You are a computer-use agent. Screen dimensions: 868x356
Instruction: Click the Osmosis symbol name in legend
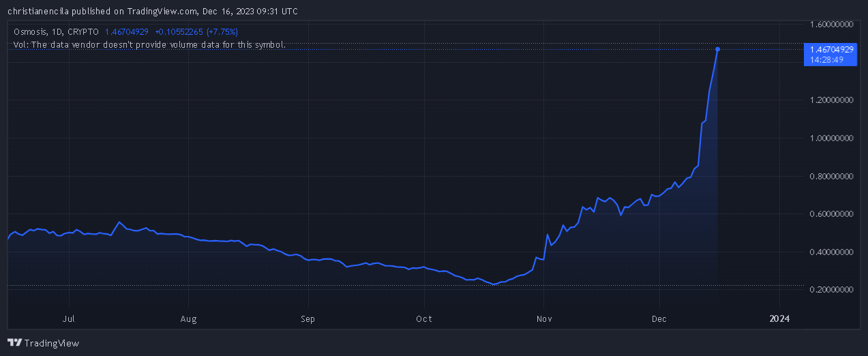(29, 31)
